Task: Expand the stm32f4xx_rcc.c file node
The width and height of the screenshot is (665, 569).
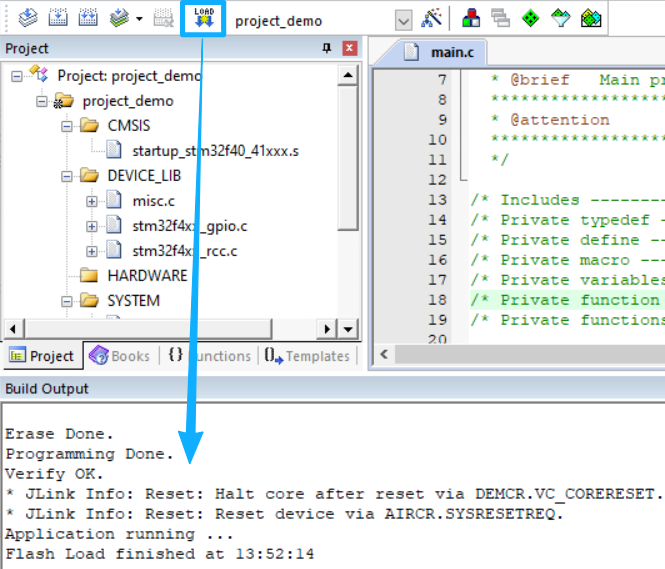Action: point(92,251)
